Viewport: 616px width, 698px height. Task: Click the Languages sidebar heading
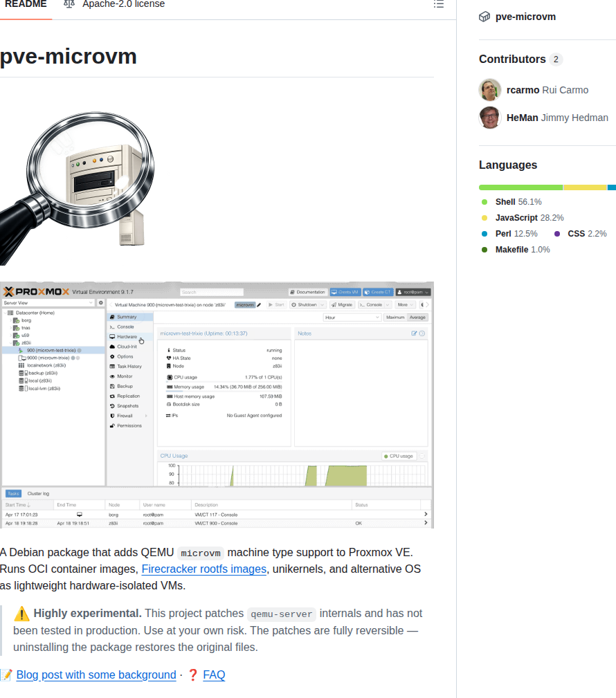pos(508,165)
